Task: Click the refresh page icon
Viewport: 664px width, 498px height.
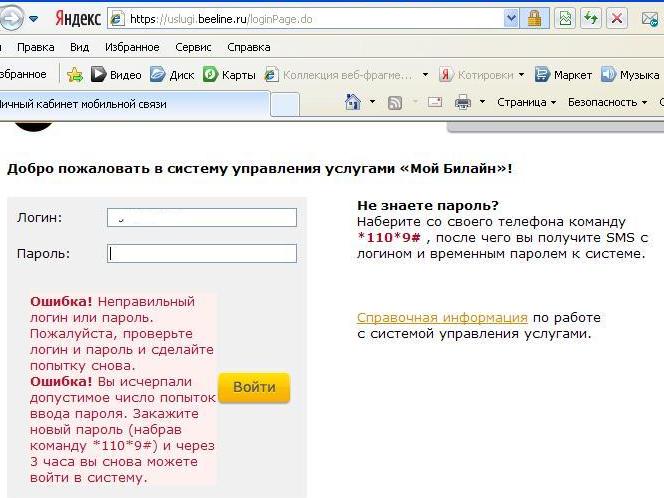Action: pyautogui.click(x=592, y=18)
